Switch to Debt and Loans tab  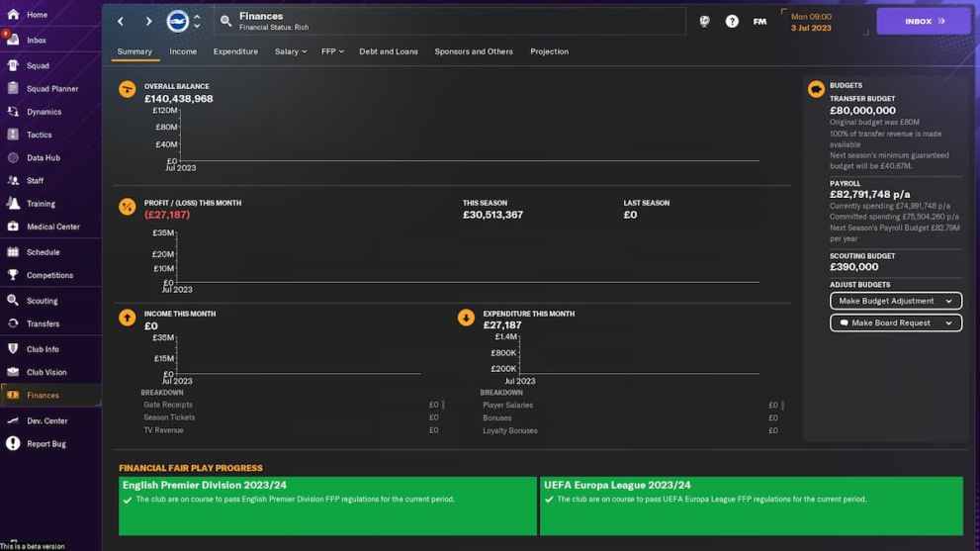388,51
